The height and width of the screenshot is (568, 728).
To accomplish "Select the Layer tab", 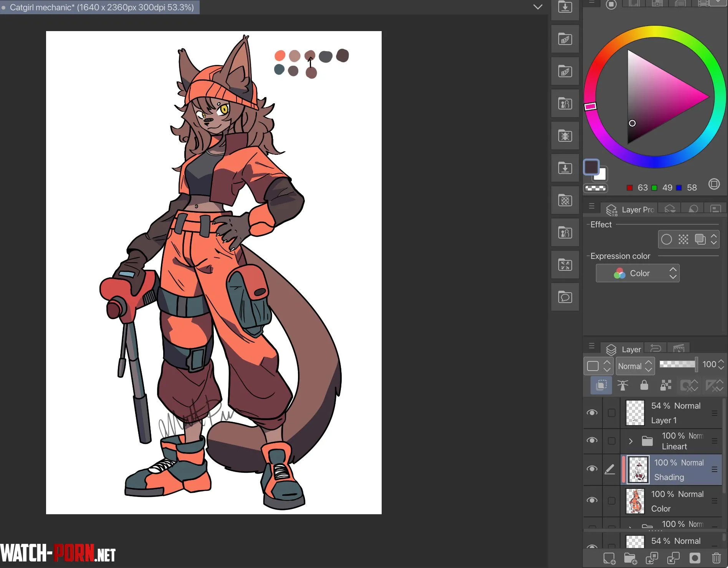I will [x=623, y=349].
